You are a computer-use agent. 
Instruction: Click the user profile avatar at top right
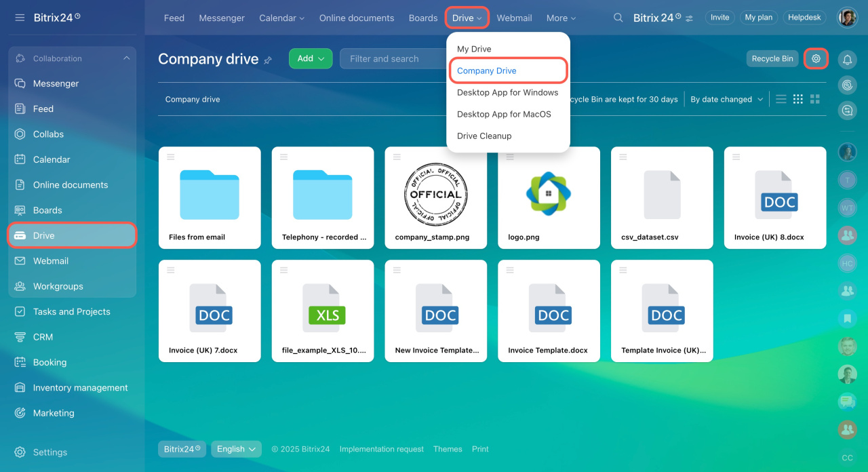pyautogui.click(x=847, y=18)
